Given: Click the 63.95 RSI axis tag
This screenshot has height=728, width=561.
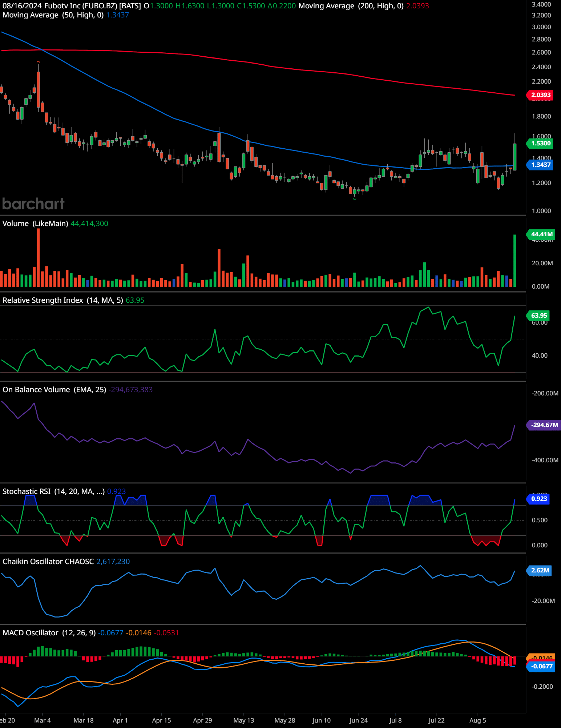Looking at the screenshot, I should (x=538, y=315).
